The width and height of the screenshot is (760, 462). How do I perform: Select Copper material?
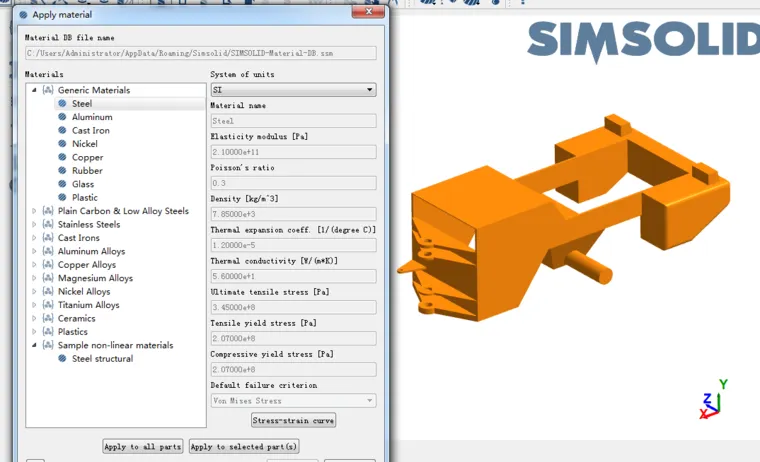(x=87, y=158)
